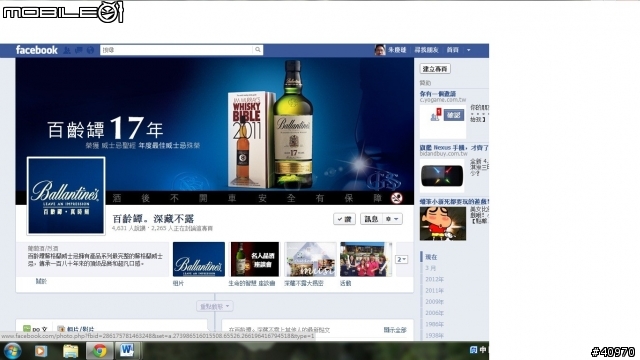Open the friend requests icon
The width and height of the screenshot is (640, 360).
click(67, 50)
